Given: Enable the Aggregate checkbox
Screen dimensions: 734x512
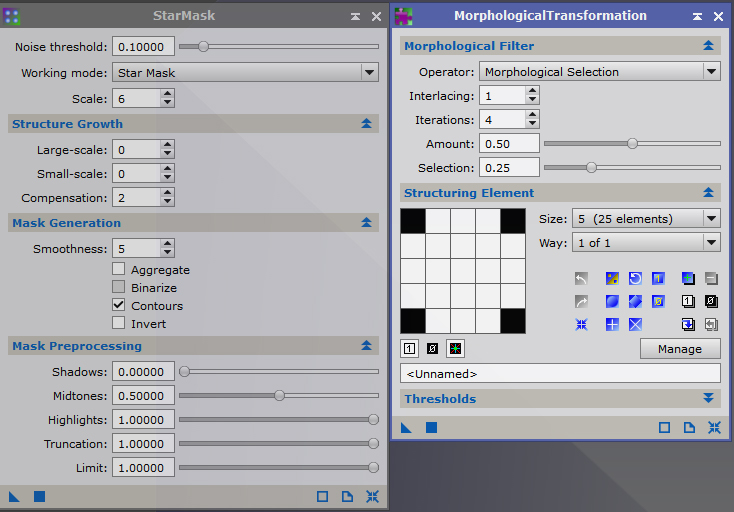Looking at the screenshot, I should pos(119,269).
